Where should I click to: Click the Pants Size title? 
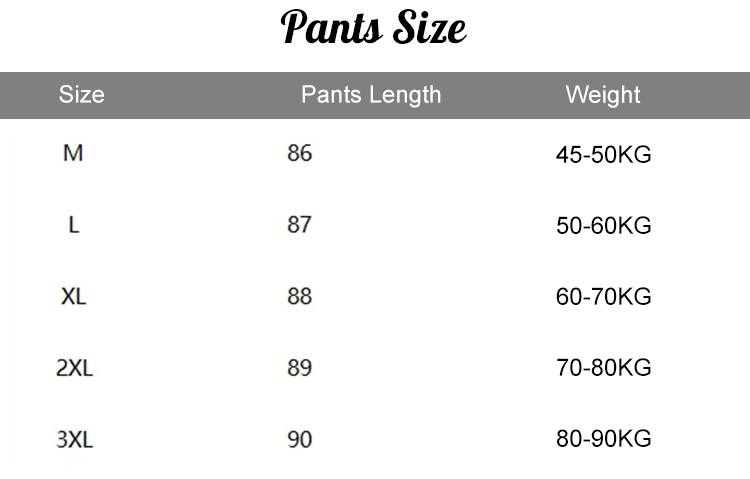tap(374, 28)
